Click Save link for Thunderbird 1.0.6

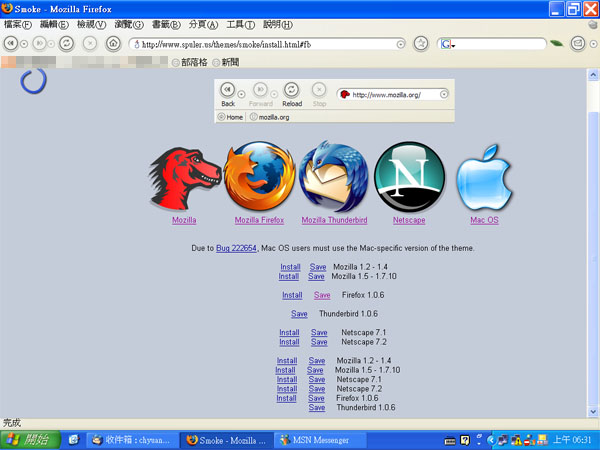(299, 314)
